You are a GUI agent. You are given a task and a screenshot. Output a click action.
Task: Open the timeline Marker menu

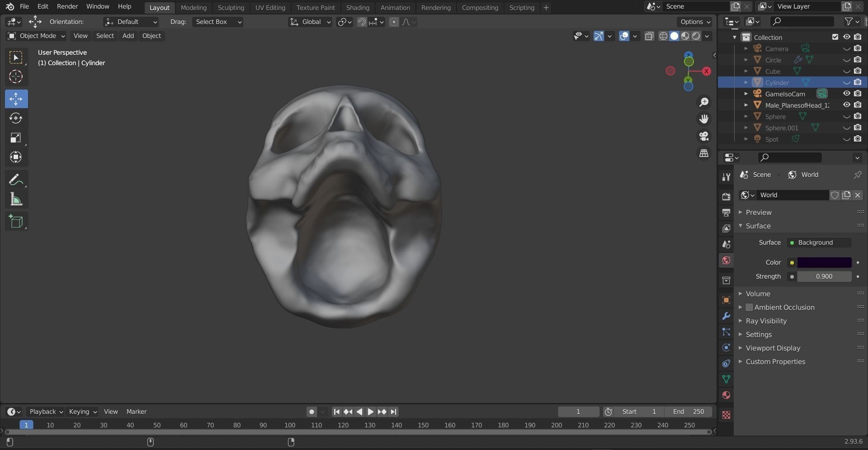[x=137, y=412]
